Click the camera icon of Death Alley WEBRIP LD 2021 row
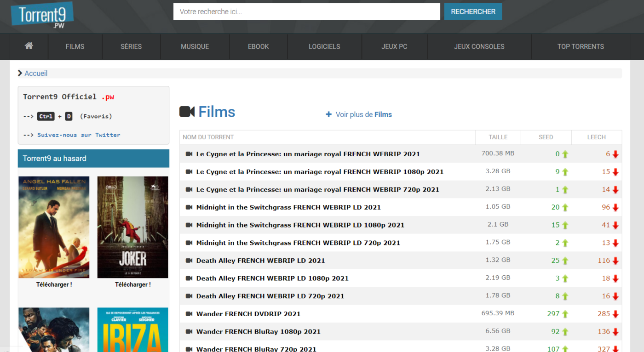 click(189, 261)
